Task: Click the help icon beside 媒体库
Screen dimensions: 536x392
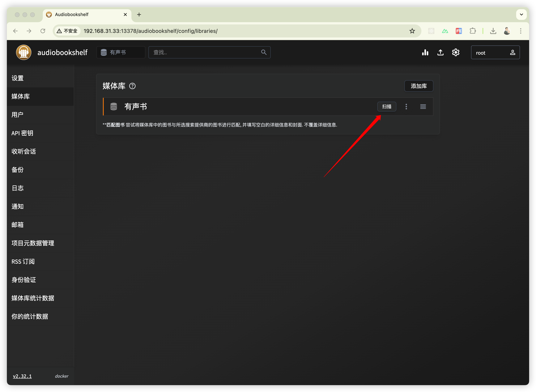Action: pos(132,86)
